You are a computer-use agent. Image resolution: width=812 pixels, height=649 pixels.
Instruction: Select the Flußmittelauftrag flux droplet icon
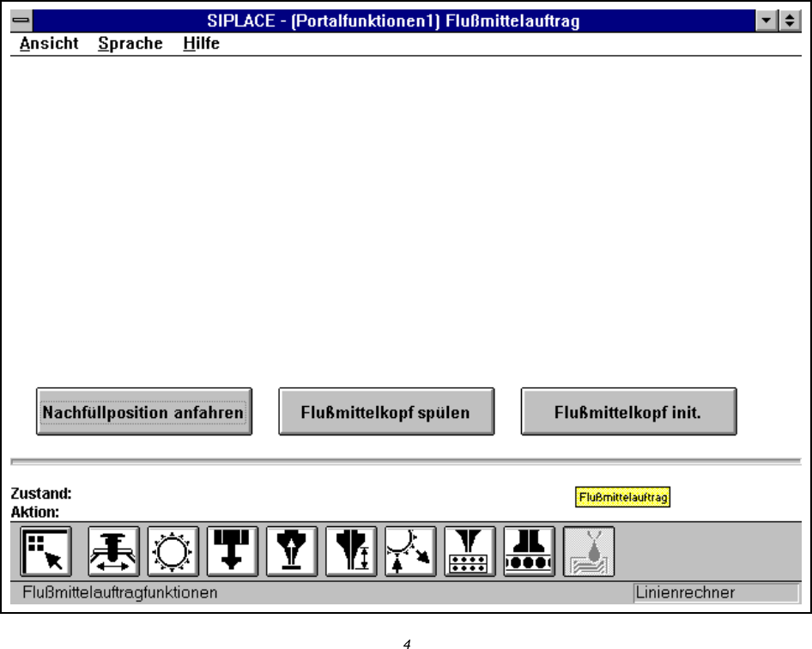[x=588, y=552]
